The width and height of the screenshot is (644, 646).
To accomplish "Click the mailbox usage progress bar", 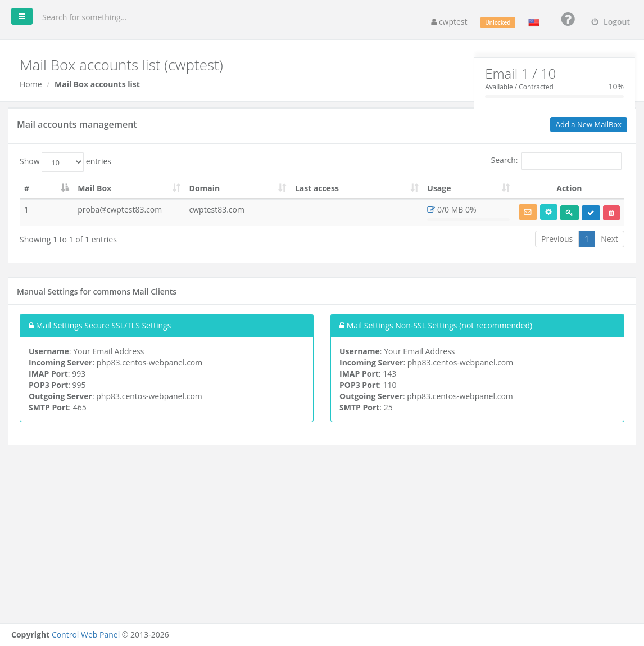I will click(468, 219).
